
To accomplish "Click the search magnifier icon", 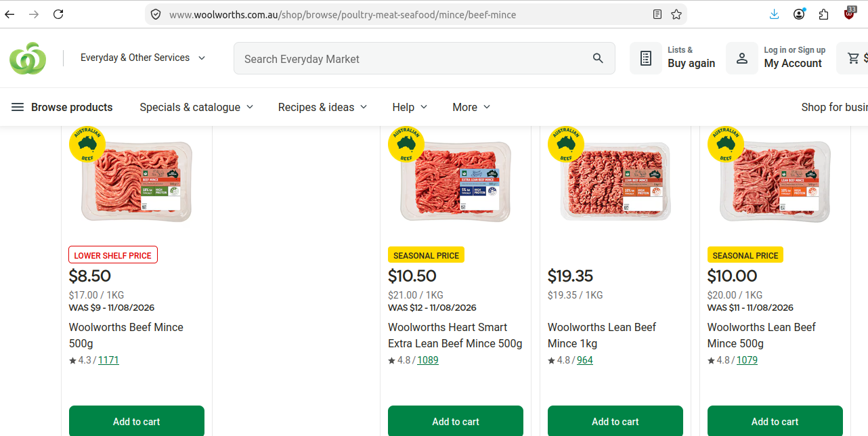I will coord(598,58).
